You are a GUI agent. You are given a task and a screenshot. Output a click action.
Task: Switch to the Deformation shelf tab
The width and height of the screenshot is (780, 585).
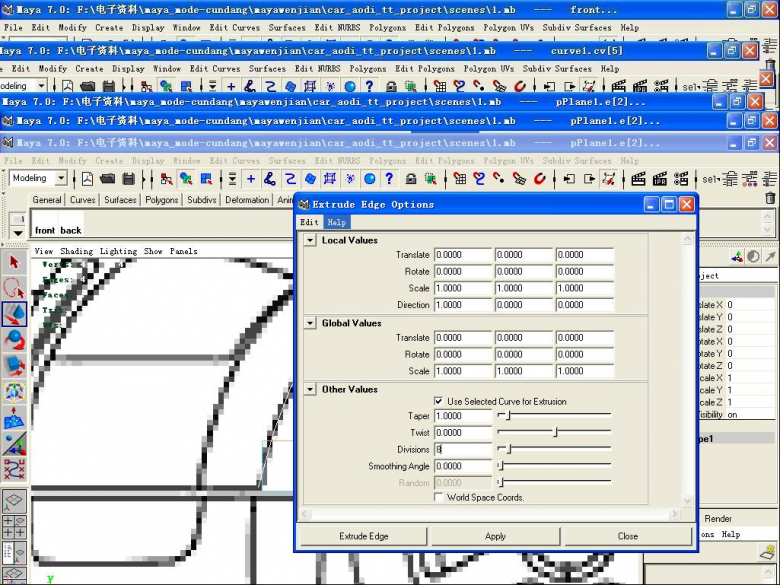pyautogui.click(x=247, y=200)
